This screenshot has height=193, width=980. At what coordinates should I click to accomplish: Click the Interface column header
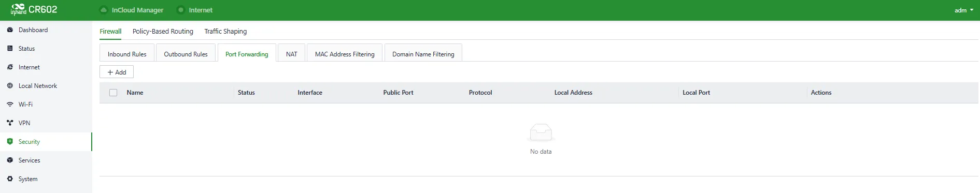[310, 93]
